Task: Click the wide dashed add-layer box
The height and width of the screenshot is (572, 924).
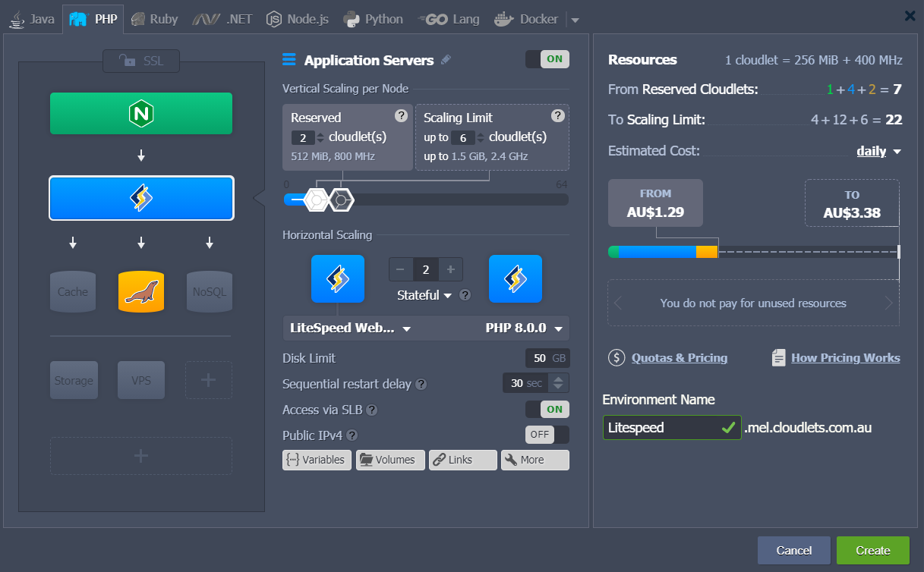Action: click(x=141, y=456)
